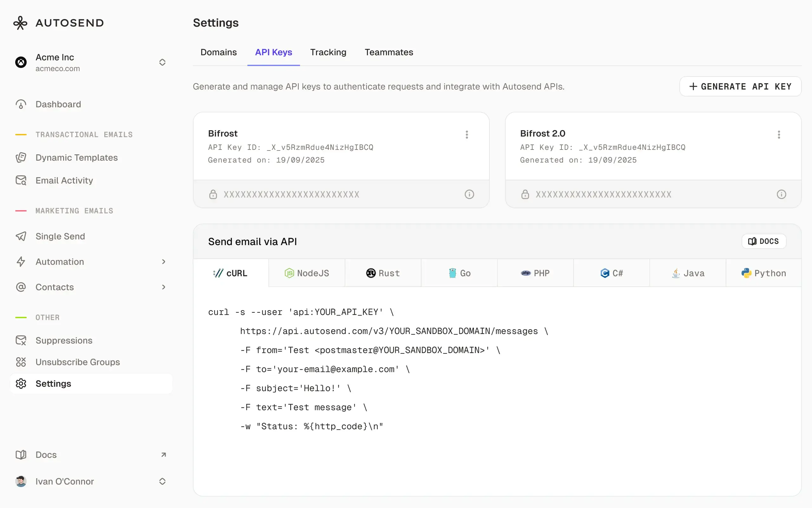Click the Suppressions envelope icon

pos(21,340)
